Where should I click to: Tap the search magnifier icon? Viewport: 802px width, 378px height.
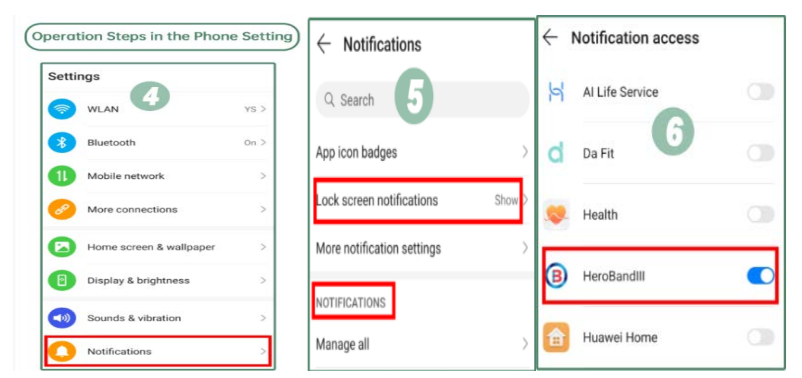tap(329, 100)
